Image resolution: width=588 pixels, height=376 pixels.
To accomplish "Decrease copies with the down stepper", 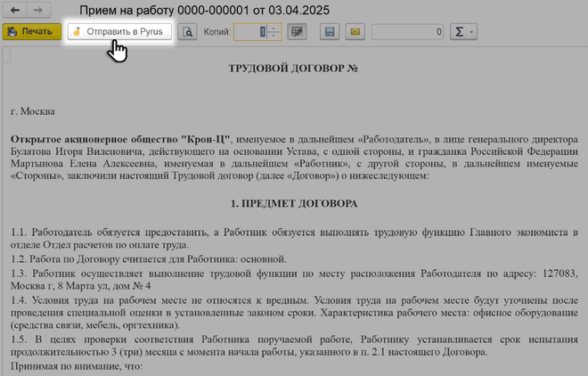I will [x=274, y=37].
